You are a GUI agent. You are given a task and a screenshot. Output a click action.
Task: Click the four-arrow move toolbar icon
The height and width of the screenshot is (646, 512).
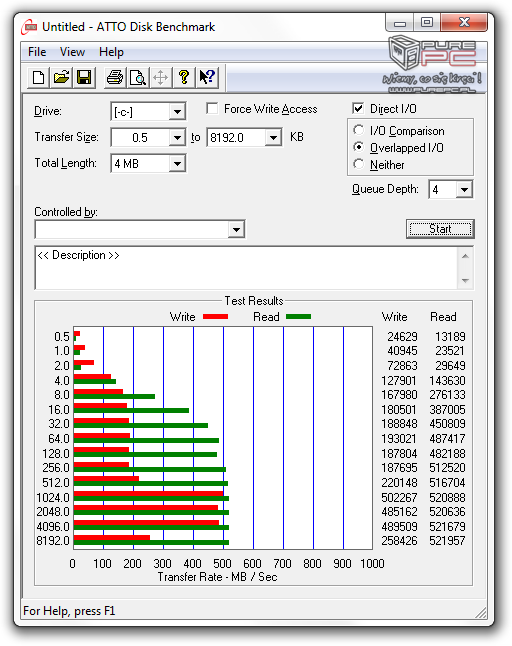coord(161,77)
